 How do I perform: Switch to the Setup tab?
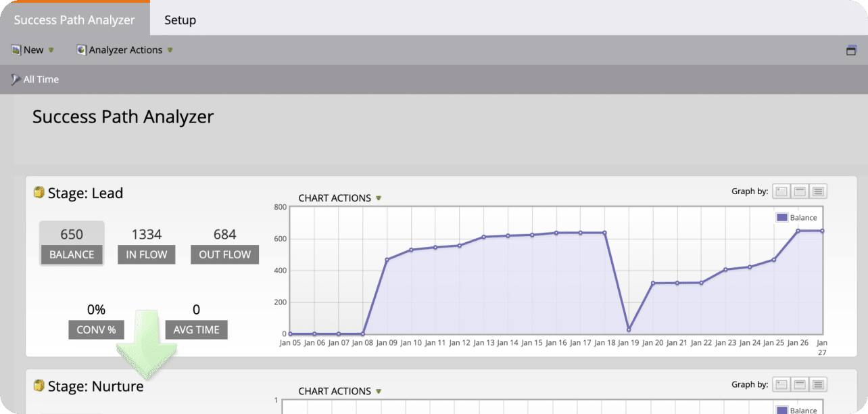[179, 20]
